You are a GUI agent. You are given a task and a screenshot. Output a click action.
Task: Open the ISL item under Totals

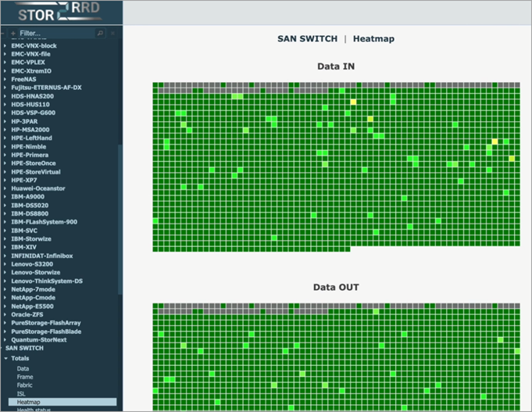click(x=21, y=394)
